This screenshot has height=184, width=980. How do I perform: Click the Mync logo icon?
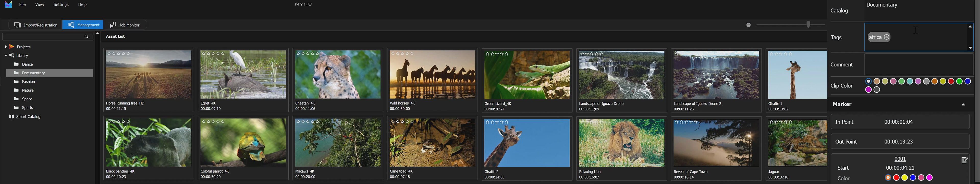[x=8, y=5]
